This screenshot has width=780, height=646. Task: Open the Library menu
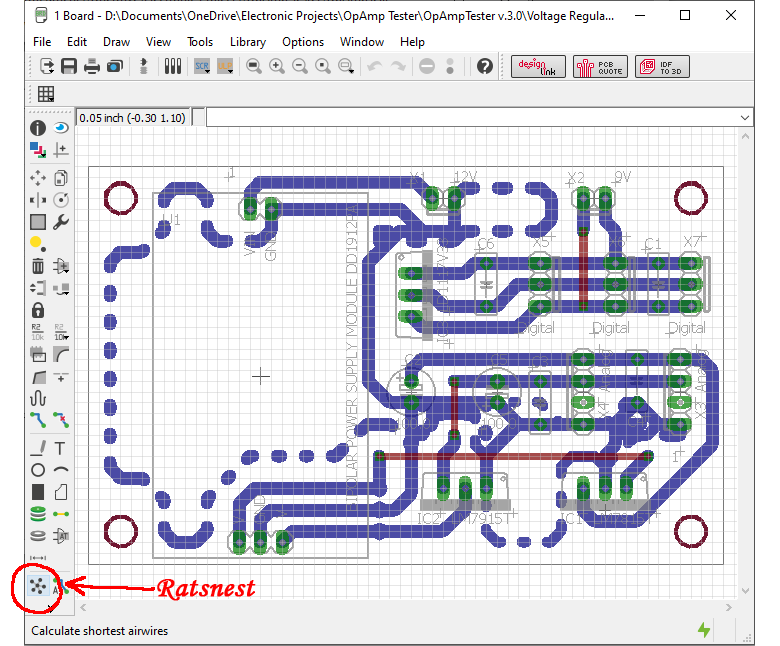(x=248, y=42)
